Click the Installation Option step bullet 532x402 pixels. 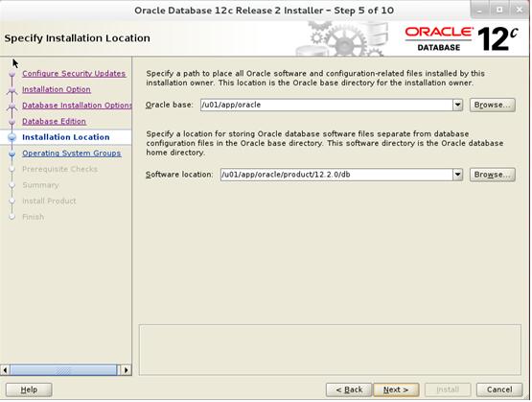click(12, 89)
